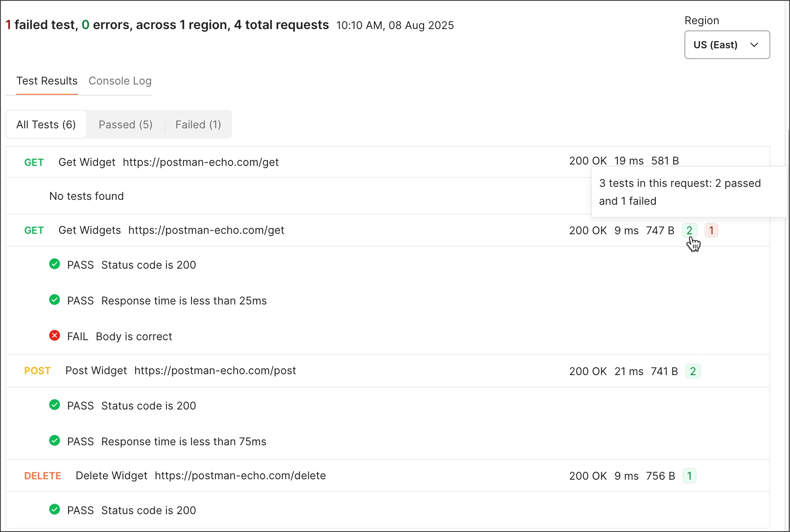Open the Post Widget request row
The width and height of the screenshot is (790, 532).
pos(388,371)
